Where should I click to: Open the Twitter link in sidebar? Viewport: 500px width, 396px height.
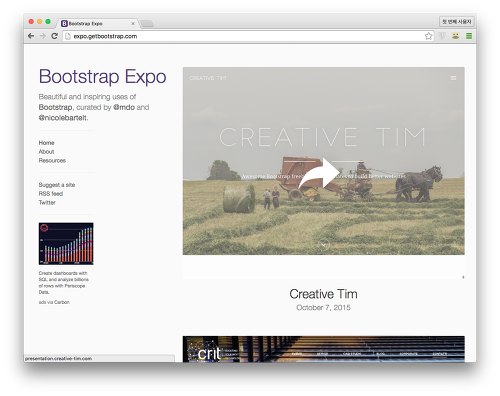(47, 202)
